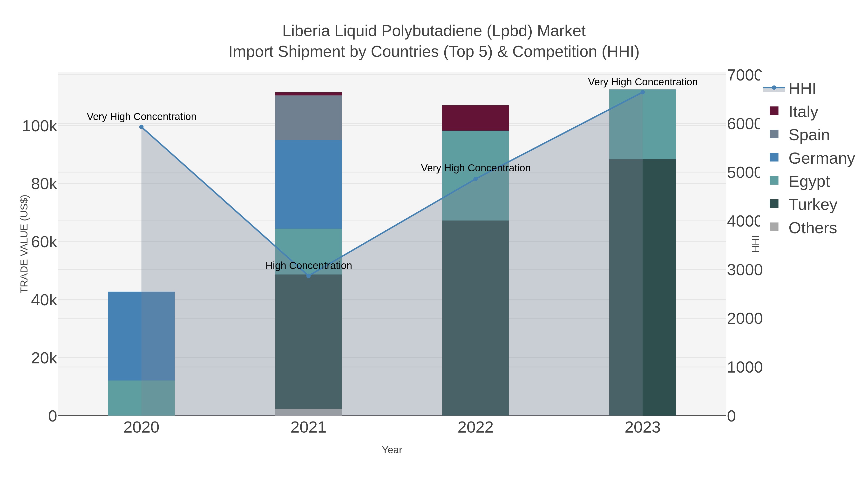Click the 'High Concentration' annotation at 2021
The image size is (868, 488).
tap(309, 265)
